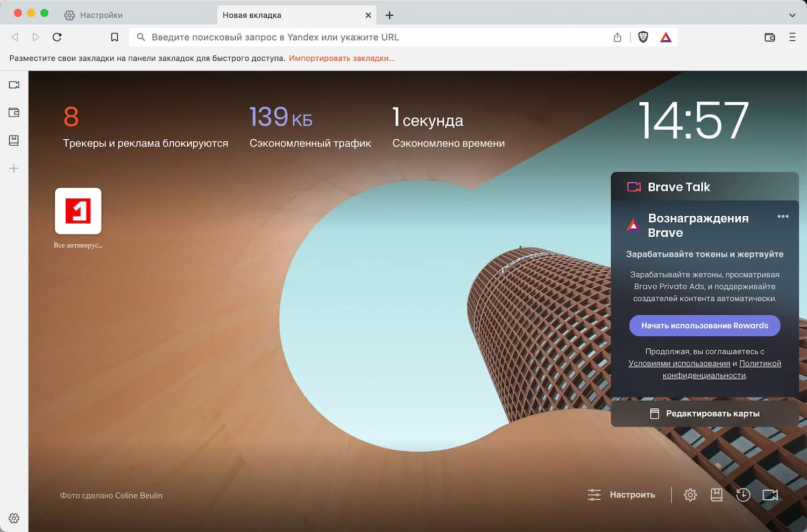Open Brave Talk icon in the bottom page toolbar

click(x=770, y=495)
